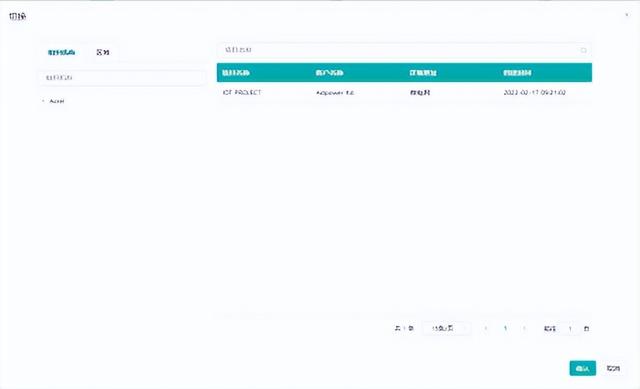640x389 pixels.
Task: Go to the previous page arrow
Action: (x=486, y=328)
